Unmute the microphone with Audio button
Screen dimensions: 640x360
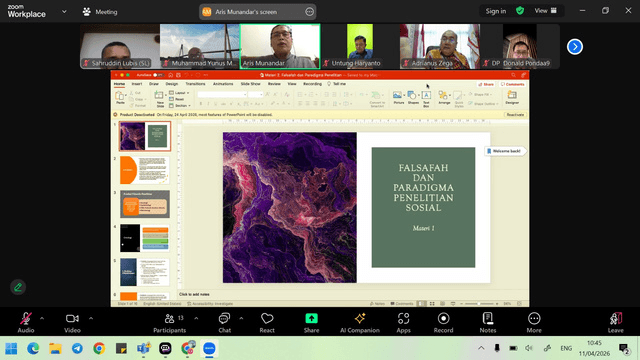[26, 322]
